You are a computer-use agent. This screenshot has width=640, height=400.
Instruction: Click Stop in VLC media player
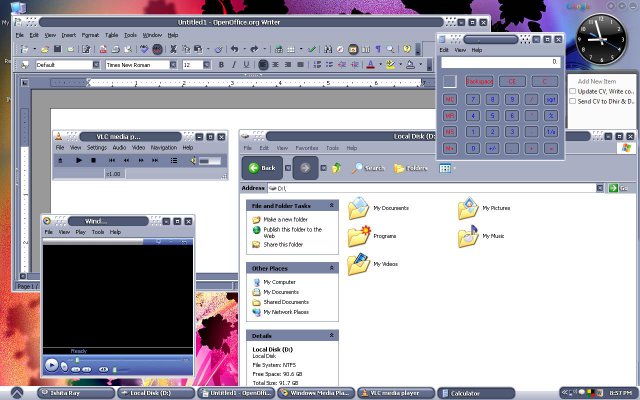(x=93, y=160)
